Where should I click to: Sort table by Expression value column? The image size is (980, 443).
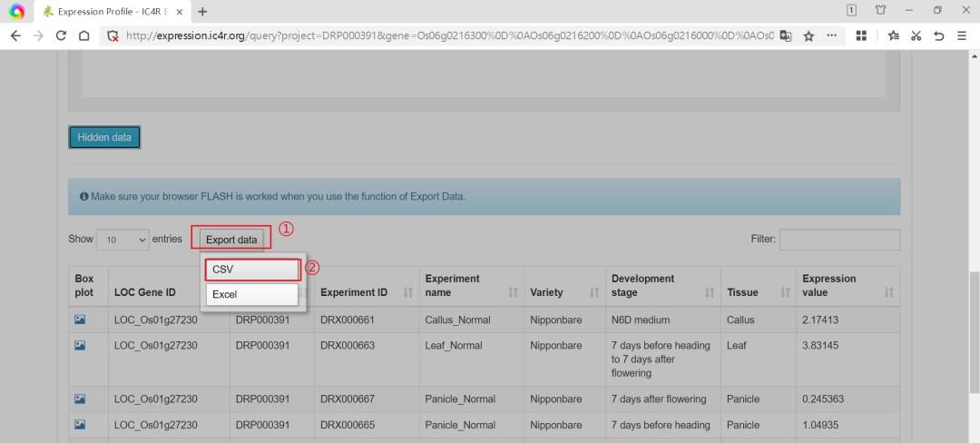[x=888, y=292]
